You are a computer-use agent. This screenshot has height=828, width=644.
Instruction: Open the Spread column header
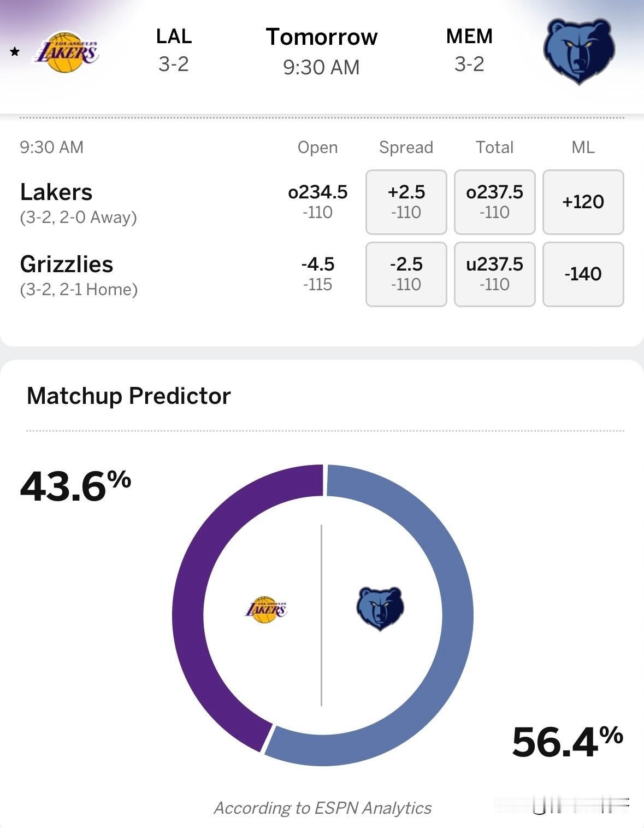406,147
